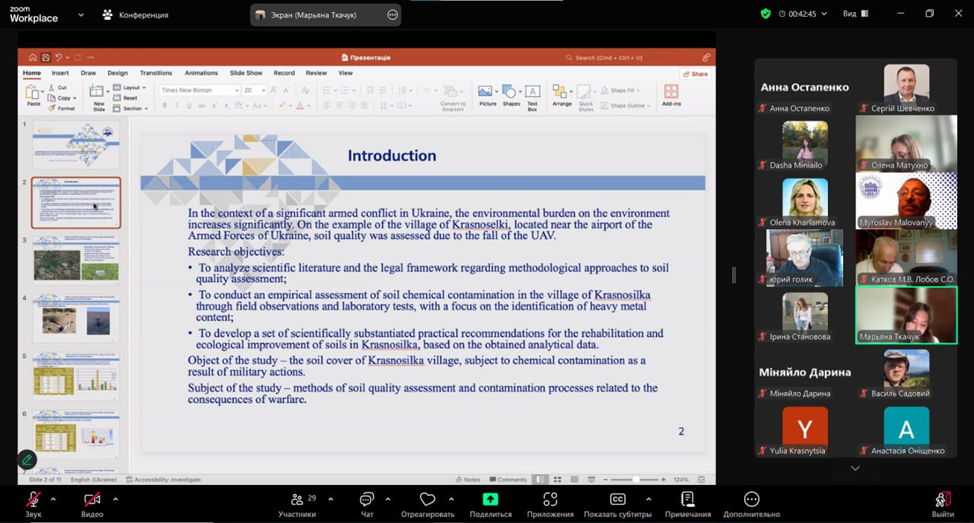Click the Undo arrow in title bar
Screen dimensions: 974x523
point(58,57)
